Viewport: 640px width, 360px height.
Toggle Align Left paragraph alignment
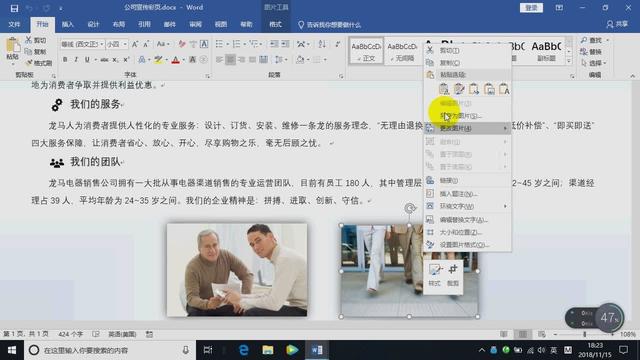pos(220,60)
